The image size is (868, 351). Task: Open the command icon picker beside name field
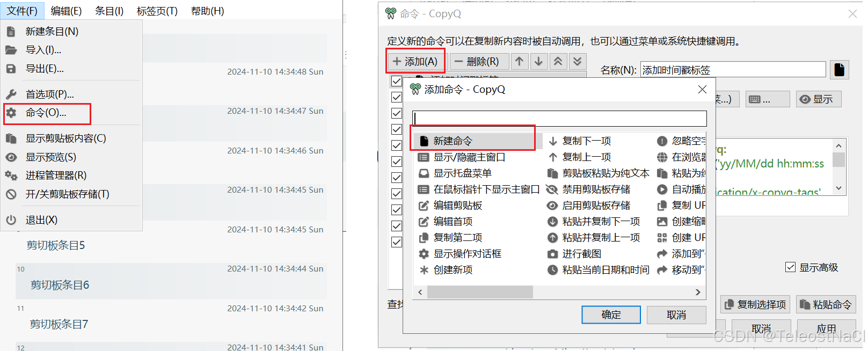point(840,70)
